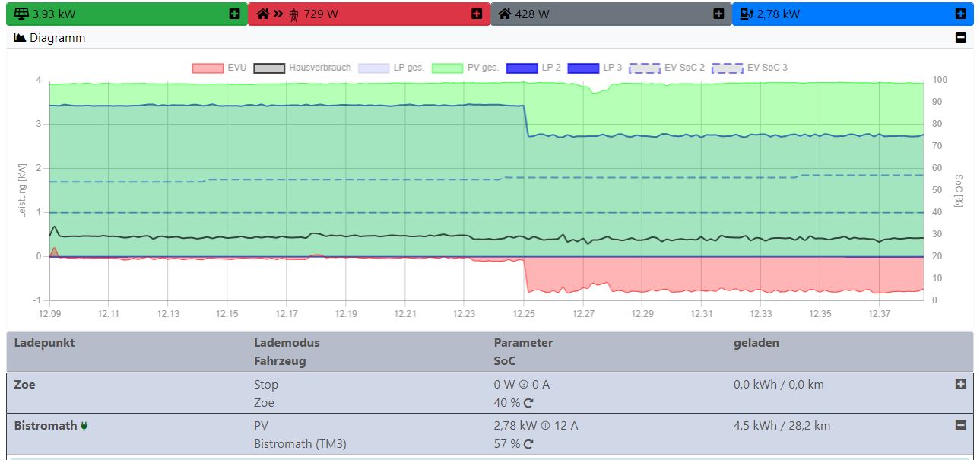Image resolution: width=980 pixels, height=460 pixels.
Task: Click the 4,5 kWh / 28,2 km value
Action: [x=782, y=426]
